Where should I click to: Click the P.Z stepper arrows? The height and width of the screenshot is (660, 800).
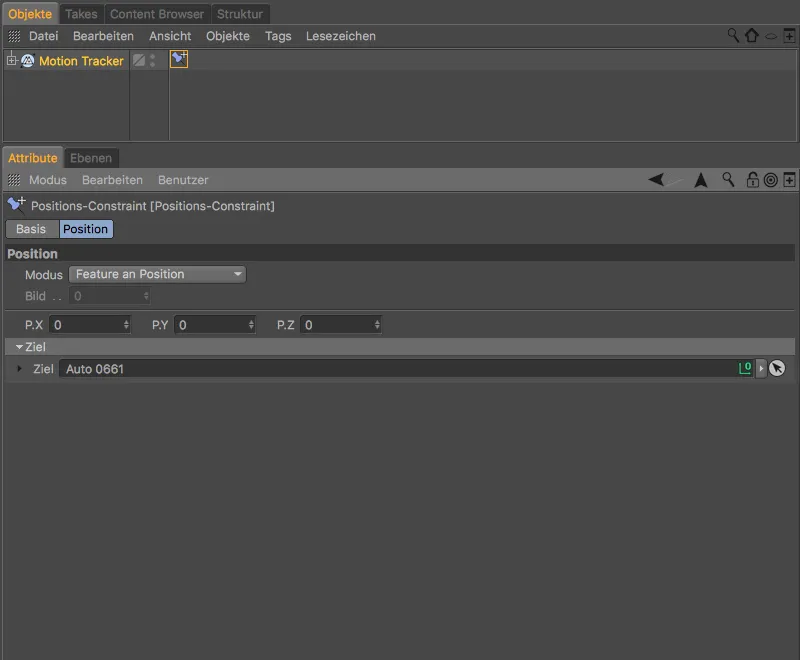pos(377,325)
